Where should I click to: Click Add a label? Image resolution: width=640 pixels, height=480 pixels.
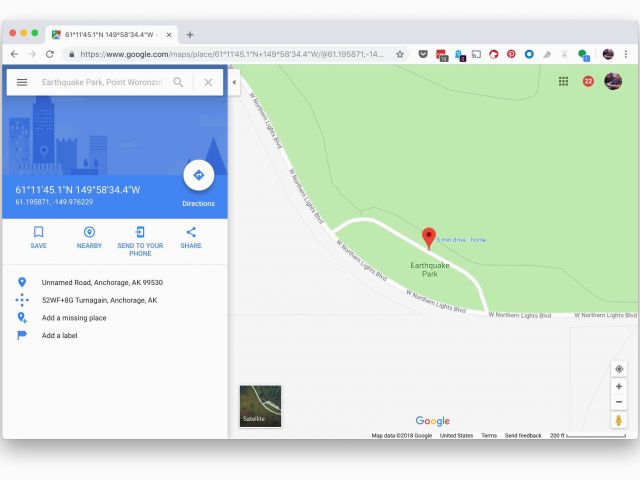59,336
